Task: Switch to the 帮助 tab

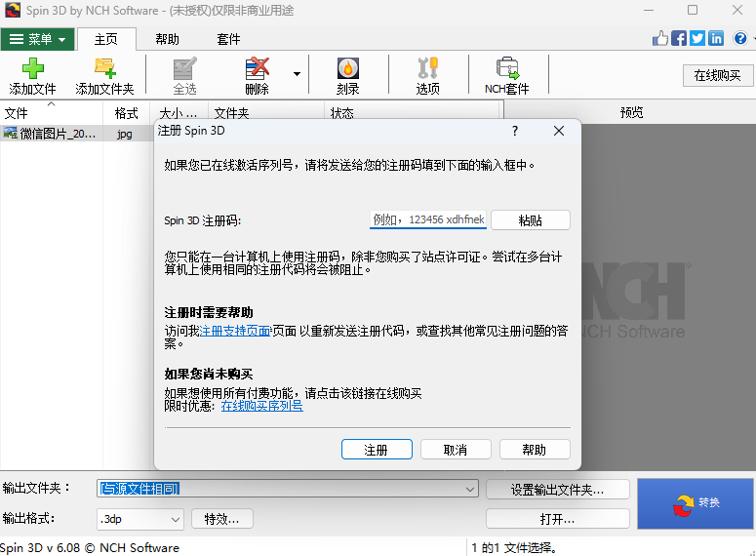Action: 168,39
